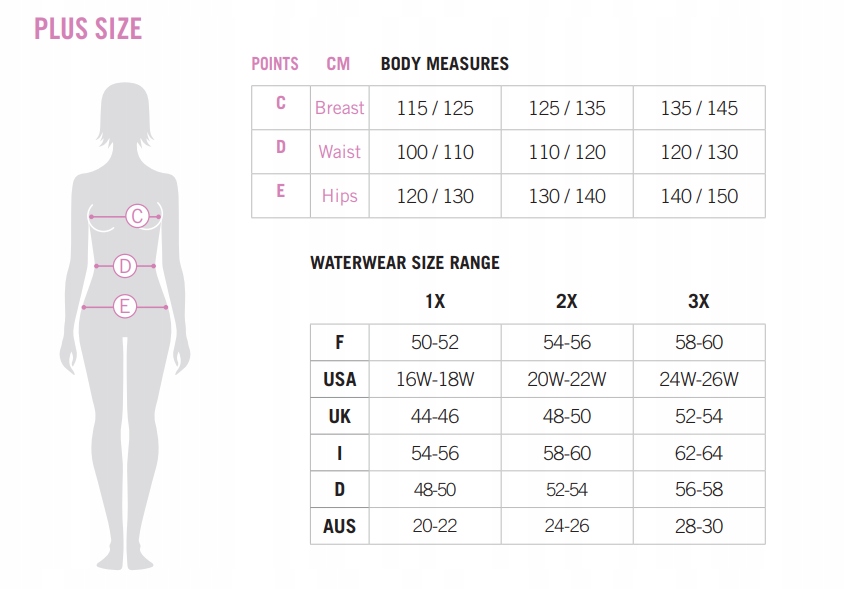Click the POINTS column header

[275, 64]
